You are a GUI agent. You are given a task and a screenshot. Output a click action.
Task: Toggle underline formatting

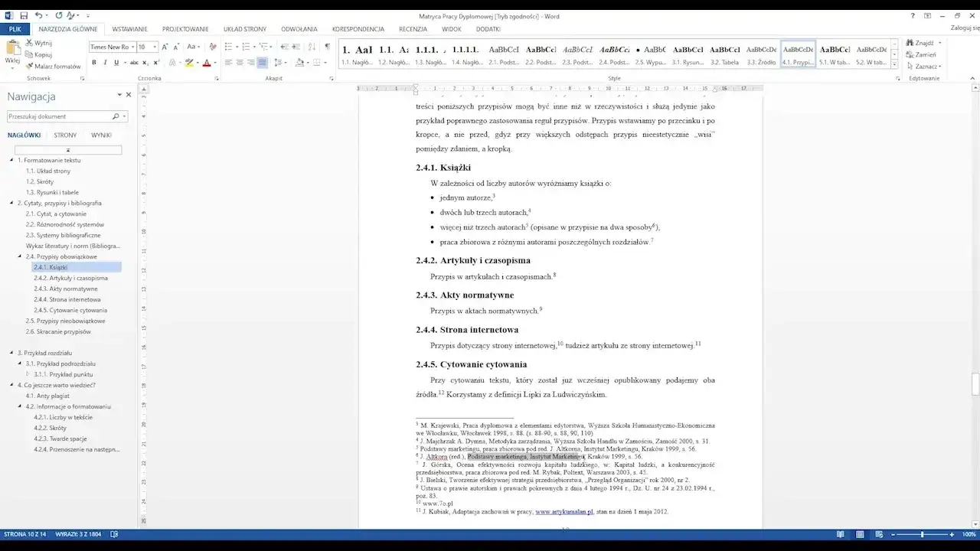[115, 62]
